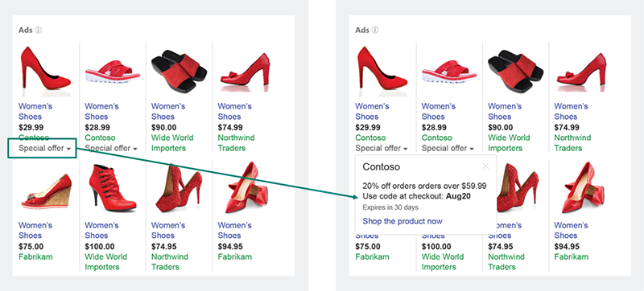Click Contoso seller link under $29.99, right panel

370,137
